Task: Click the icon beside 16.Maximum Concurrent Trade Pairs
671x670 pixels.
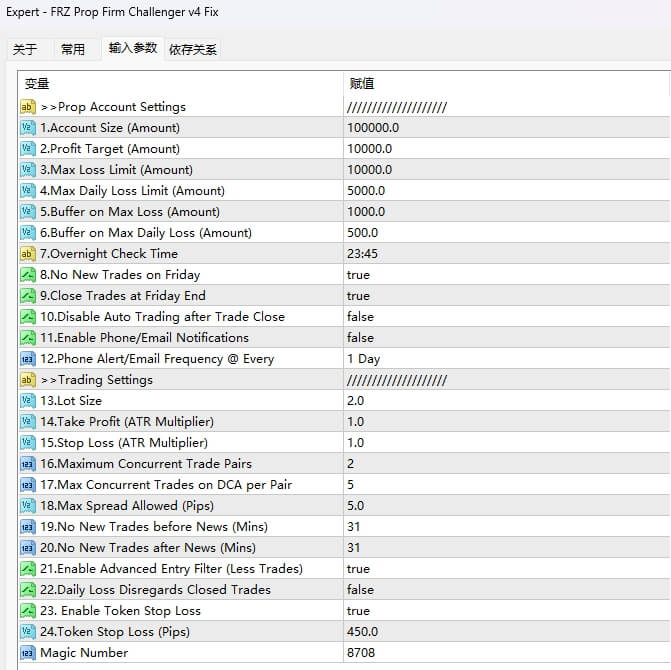Action: pos(28,464)
